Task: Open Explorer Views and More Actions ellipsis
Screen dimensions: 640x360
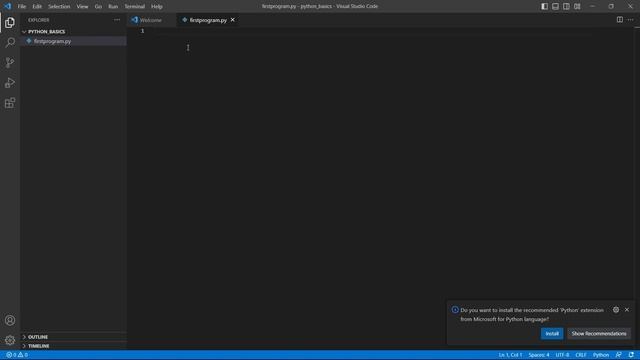Action: [117, 20]
